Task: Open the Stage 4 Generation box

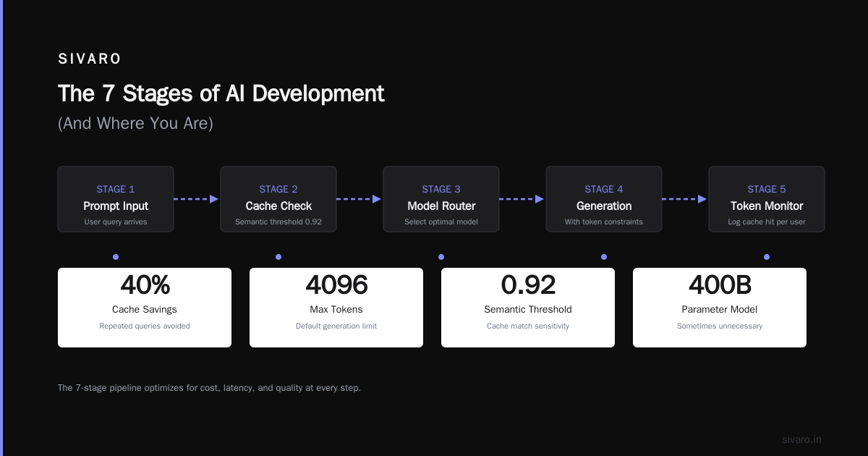Action: (x=604, y=199)
